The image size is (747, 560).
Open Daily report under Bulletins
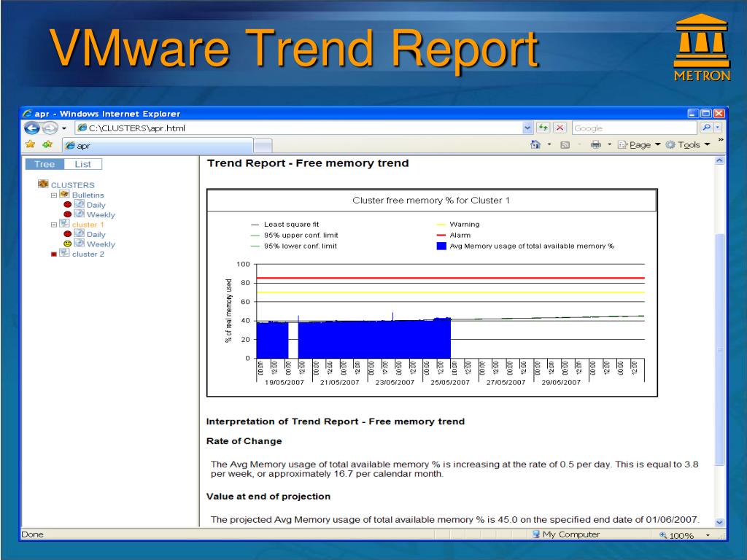[x=96, y=205]
